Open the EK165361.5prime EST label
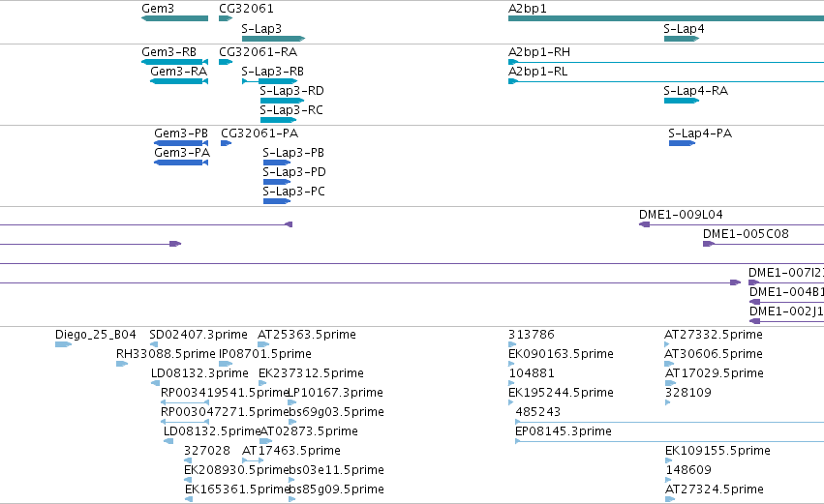This screenshot has width=824, height=504. pos(237,489)
